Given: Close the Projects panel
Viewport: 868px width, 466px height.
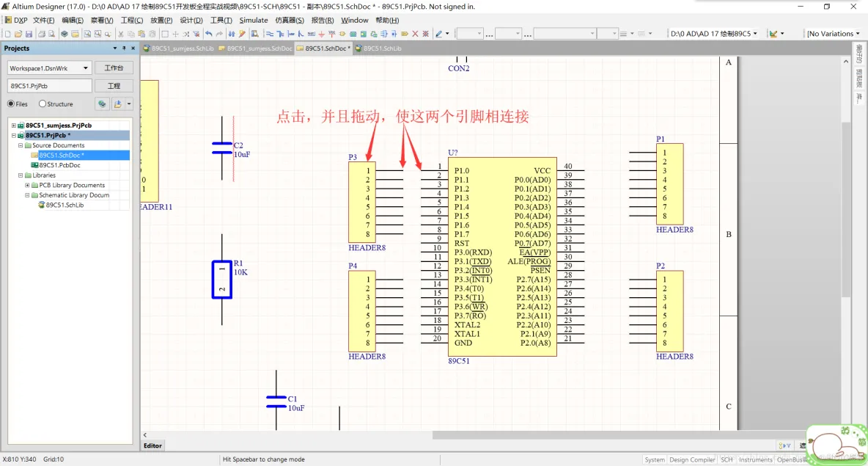Looking at the screenshot, I should click(x=133, y=48).
